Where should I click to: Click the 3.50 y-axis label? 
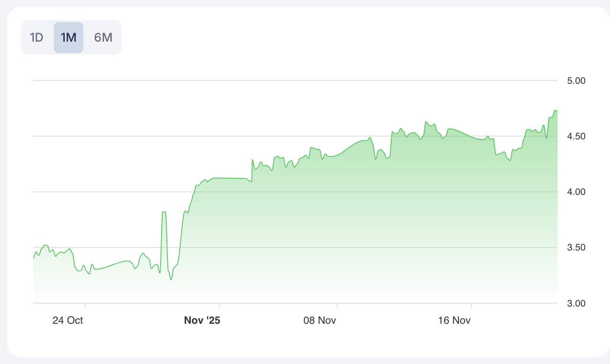click(x=576, y=248)
